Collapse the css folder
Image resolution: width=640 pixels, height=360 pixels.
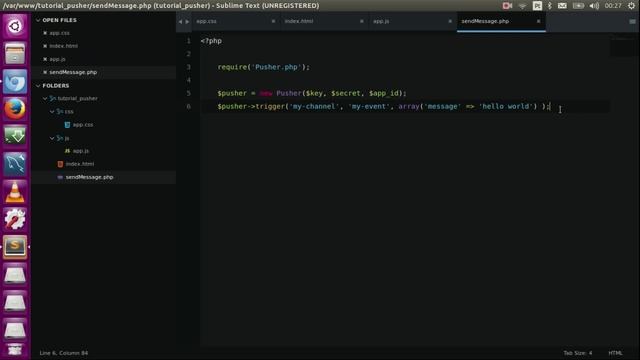point(52,111)
